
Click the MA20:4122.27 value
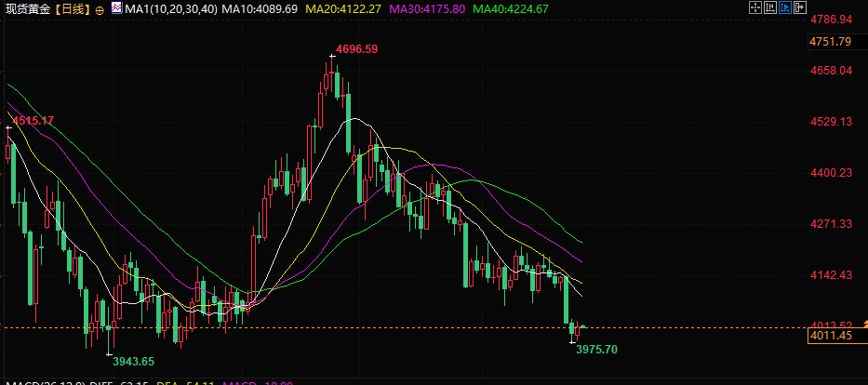click(343, 9)
